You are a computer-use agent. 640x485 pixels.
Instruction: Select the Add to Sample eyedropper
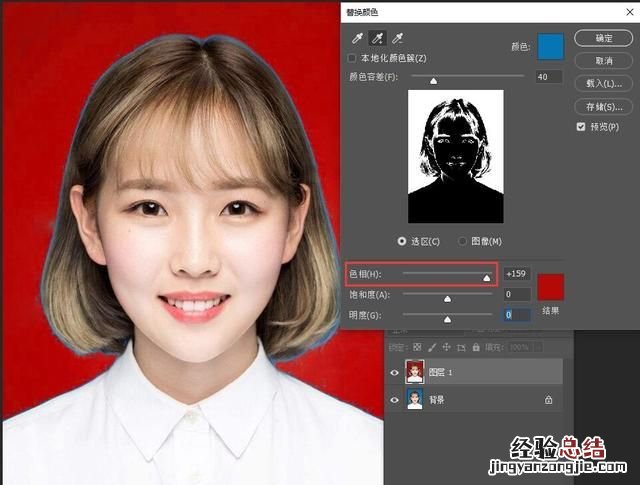[x=378, y=38]
